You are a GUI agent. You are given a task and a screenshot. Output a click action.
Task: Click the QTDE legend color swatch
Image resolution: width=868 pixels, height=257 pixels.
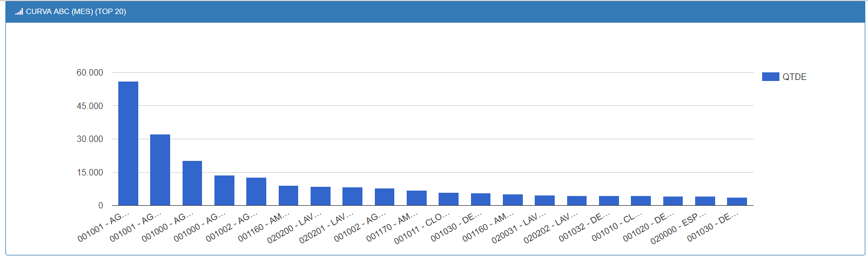[x=770, y=77]
